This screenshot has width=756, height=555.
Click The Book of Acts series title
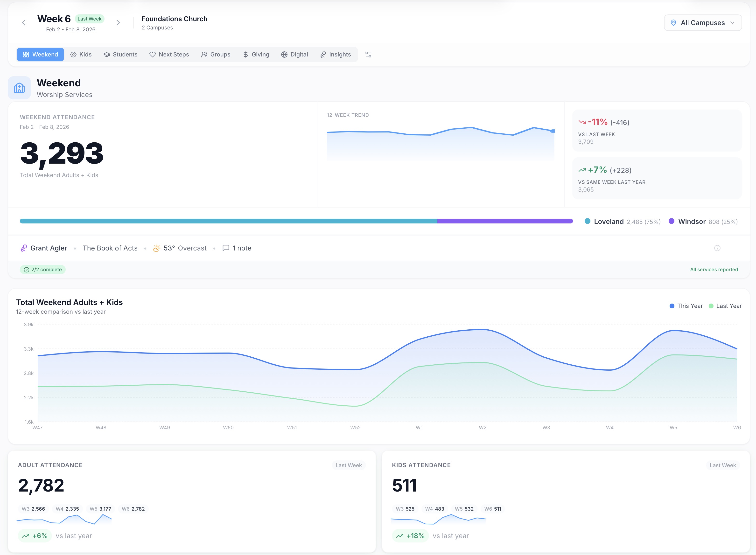(x=110, y=248)
